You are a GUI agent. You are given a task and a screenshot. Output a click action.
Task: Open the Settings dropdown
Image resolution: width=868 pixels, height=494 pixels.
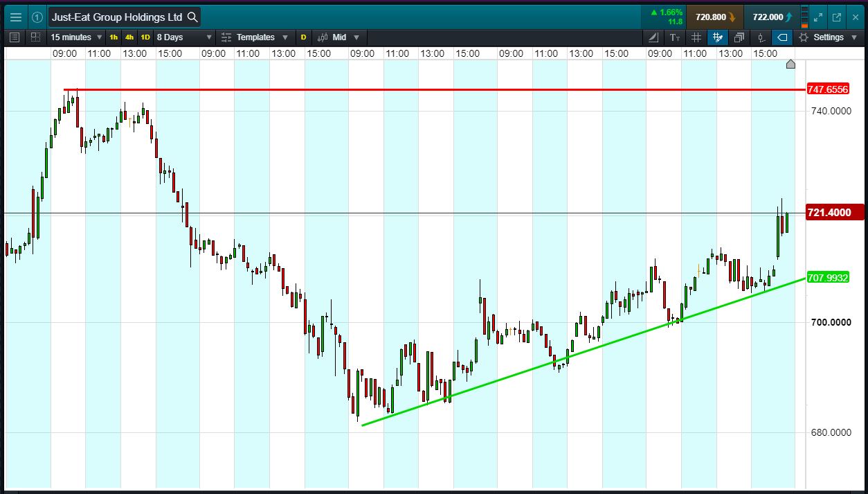click(827, 37)
